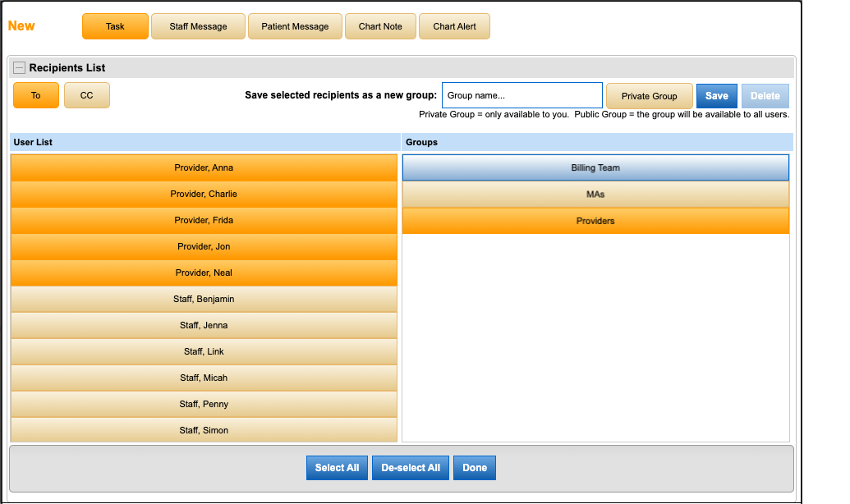Image resolution: width=850 pixels, height=504 pixels.
Task: Toggle the CC recipient mode
Action: (x=86, y=95)
